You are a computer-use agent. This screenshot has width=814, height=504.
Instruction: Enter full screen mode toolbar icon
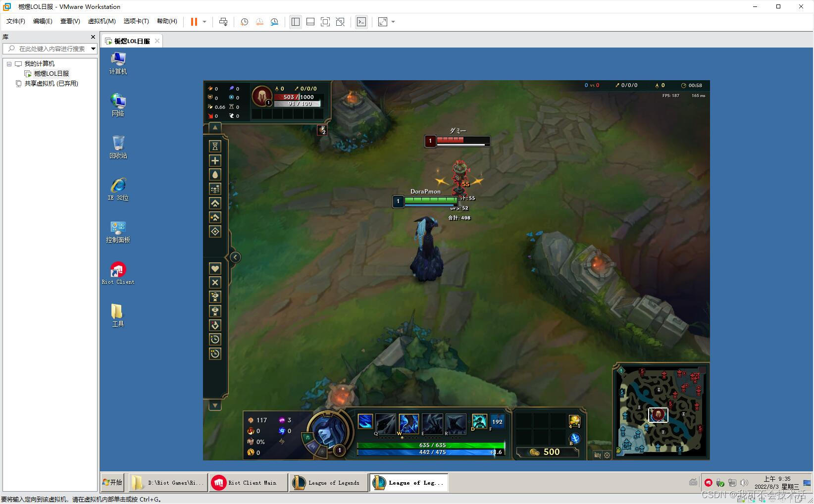325,22
